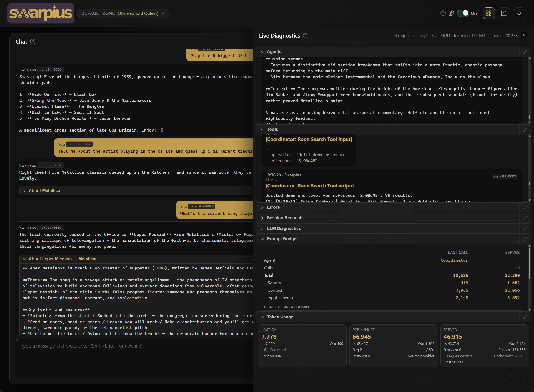Maximize the Errors section panel
Image resolution: width=534 pixels, height=392 pixels.
tap(525, 207)
